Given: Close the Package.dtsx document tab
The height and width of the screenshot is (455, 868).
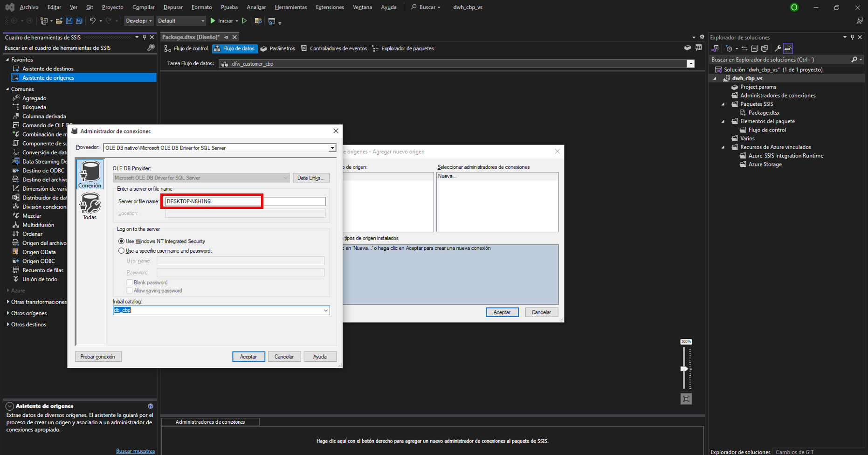Looking at the screenshot, I should click(x=235, y=37).
